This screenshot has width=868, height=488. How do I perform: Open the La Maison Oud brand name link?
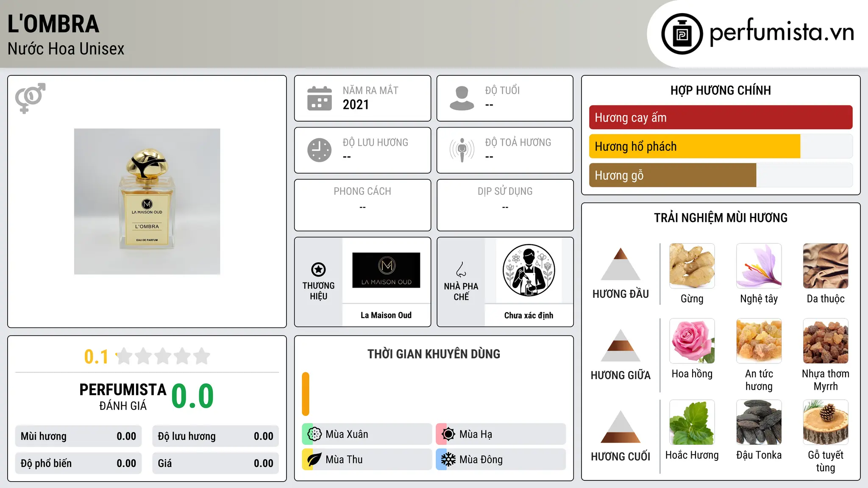(386, 315)
